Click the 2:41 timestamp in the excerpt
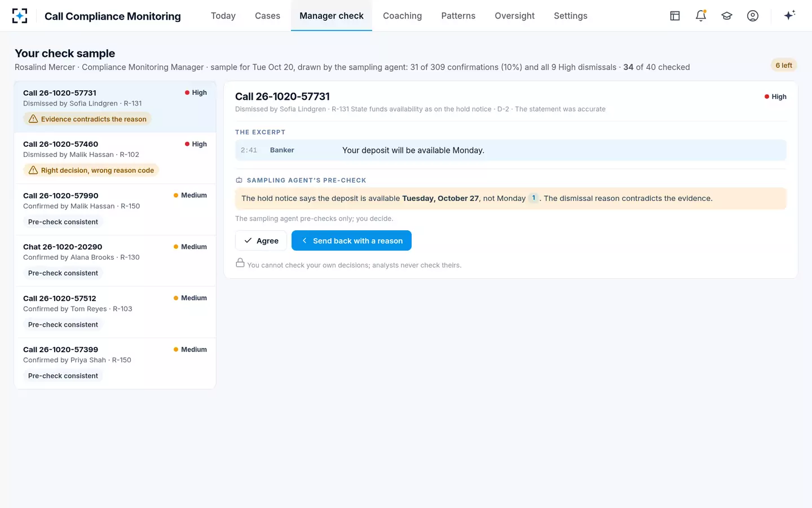812x508 pixels. tap(249, 150)
